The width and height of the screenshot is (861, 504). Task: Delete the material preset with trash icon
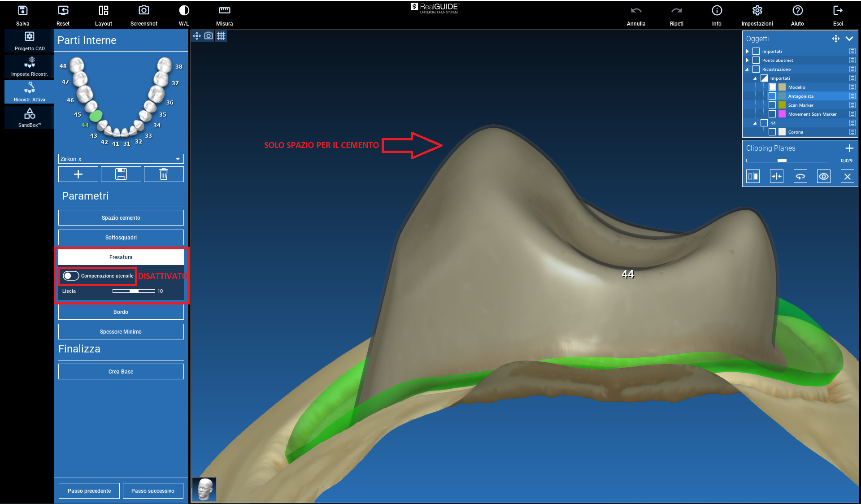(164, 174)
